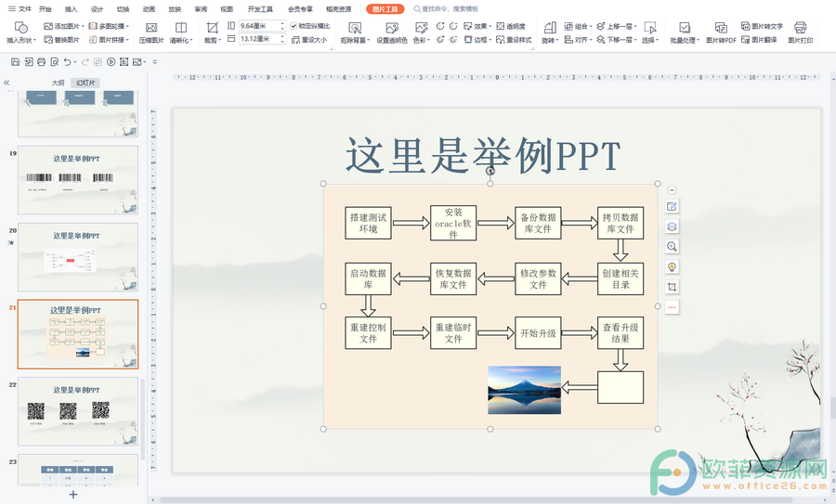Click the crop icon in the floating picture toolbar
Screen dimensions: 836x504
672,287
